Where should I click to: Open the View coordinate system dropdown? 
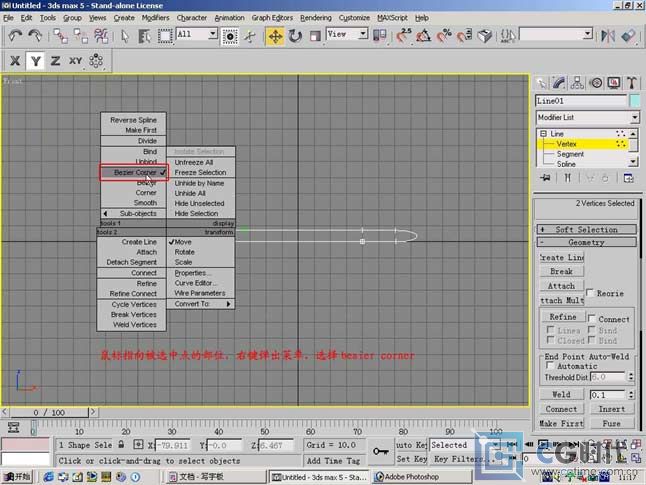coord(363,34)
